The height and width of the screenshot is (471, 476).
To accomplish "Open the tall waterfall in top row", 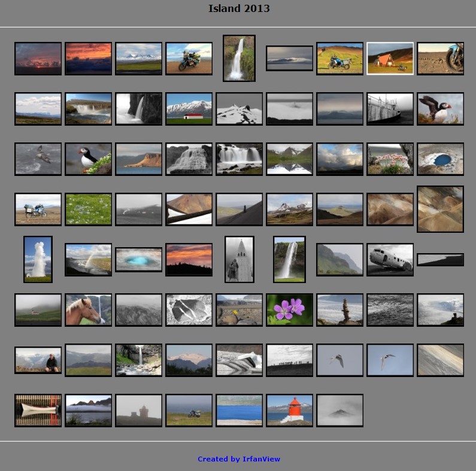I will [239, 58].
